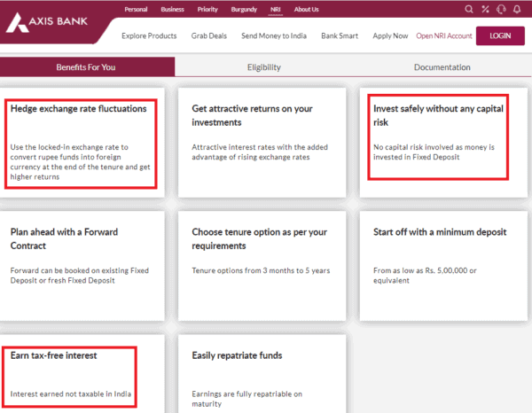Open the percent offers icon
This screenshot has width=532, height=413.
pos(485,9)
